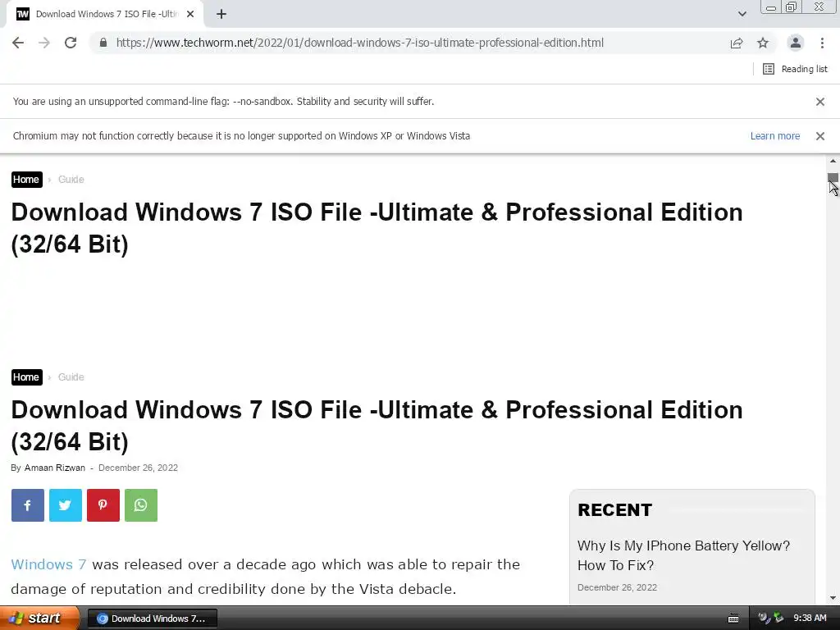Open Why Is My iPhone Battery Yellow article
This screenshot has width=840, height=630.
pos(683,555)
